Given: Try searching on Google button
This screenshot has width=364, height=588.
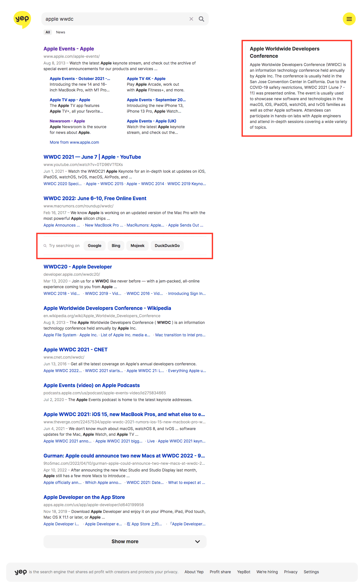Looking at the screenshot, I should click(x=94, y=245).
